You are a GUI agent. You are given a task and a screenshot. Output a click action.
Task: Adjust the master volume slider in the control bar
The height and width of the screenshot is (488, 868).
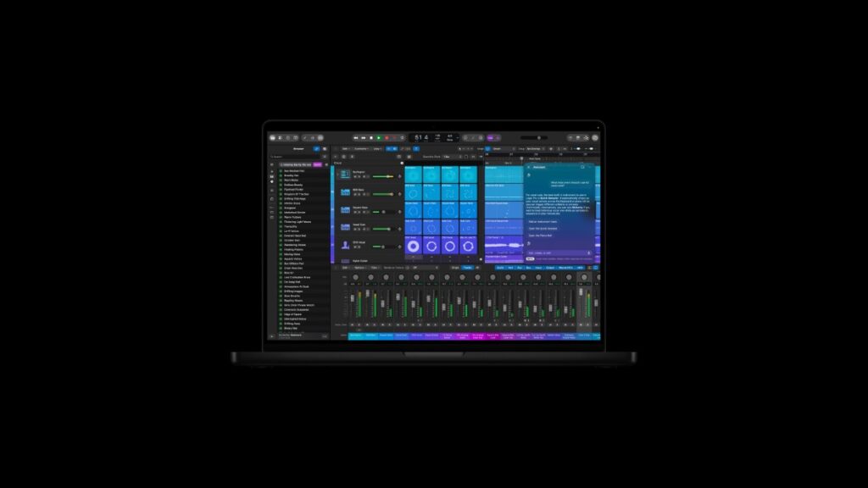535,138
